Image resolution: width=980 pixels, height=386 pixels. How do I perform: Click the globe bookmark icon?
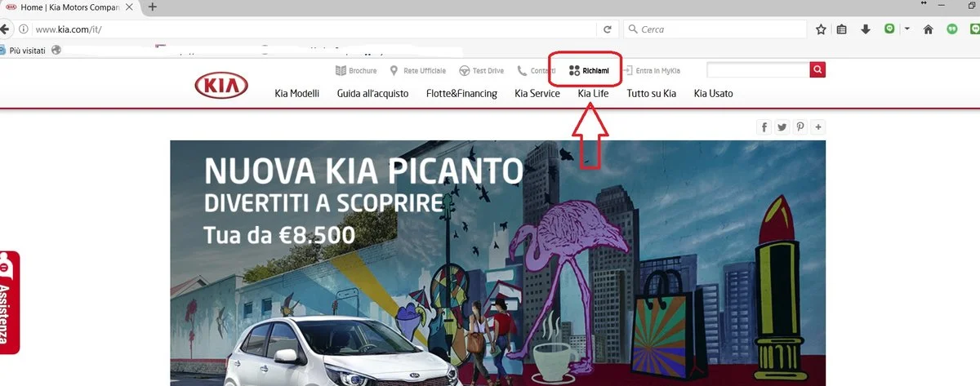[56, 50]
